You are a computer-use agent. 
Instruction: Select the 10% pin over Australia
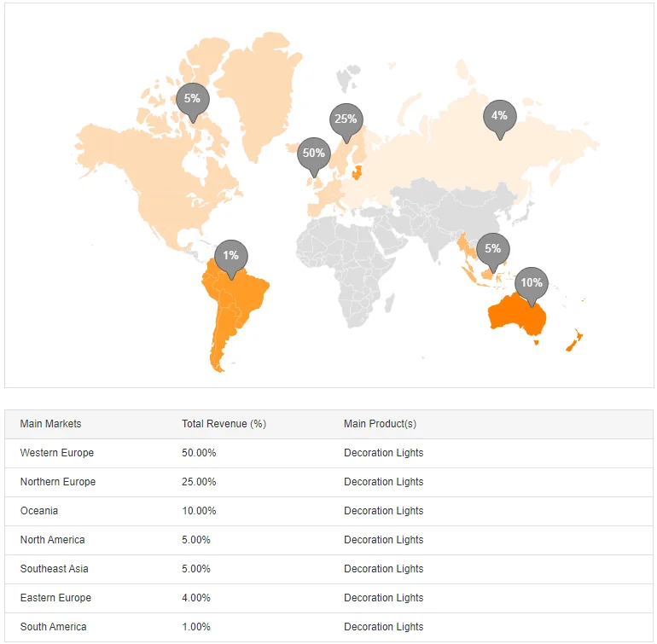click(532, 283)
